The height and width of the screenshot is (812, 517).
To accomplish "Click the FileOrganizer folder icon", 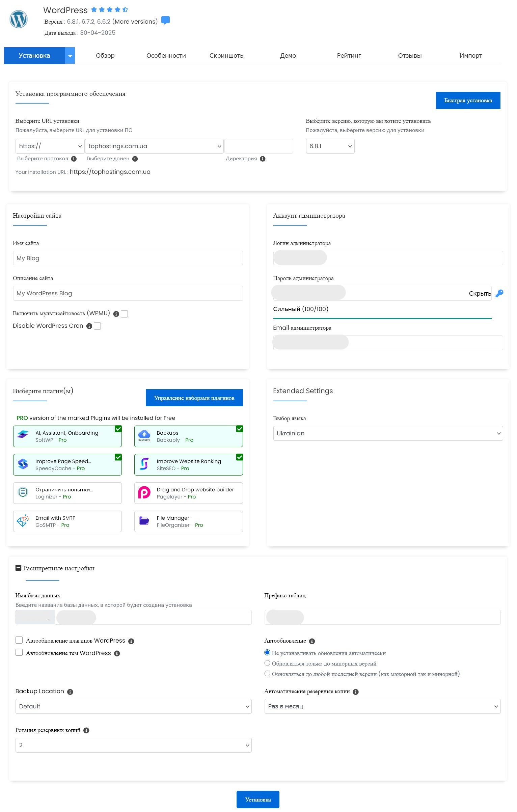I will (144, 521).
